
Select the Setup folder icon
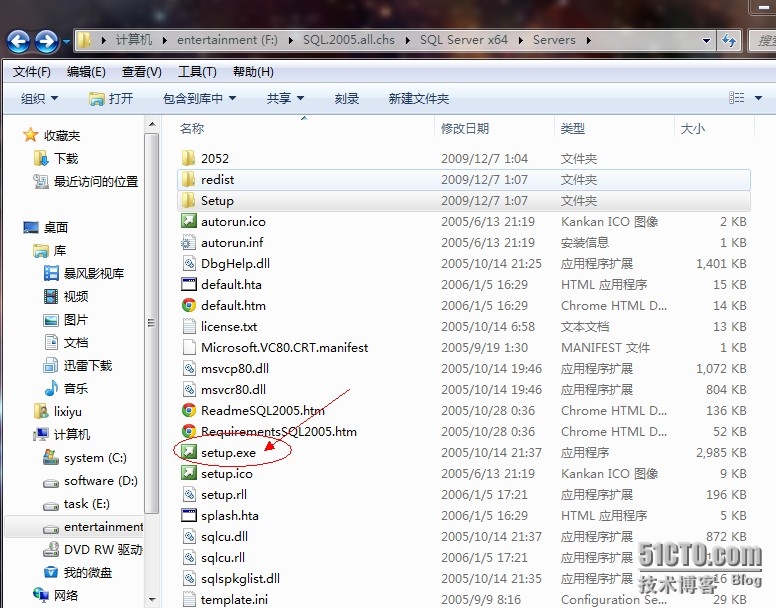pos(189,200)
